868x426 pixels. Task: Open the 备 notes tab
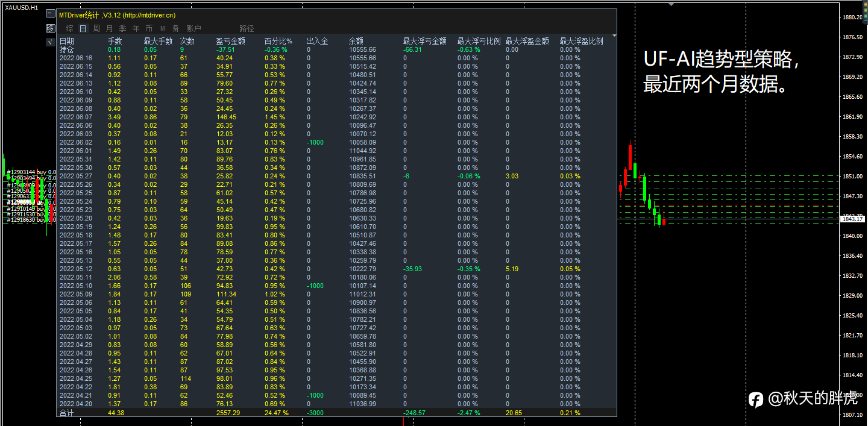pos(175,28)
